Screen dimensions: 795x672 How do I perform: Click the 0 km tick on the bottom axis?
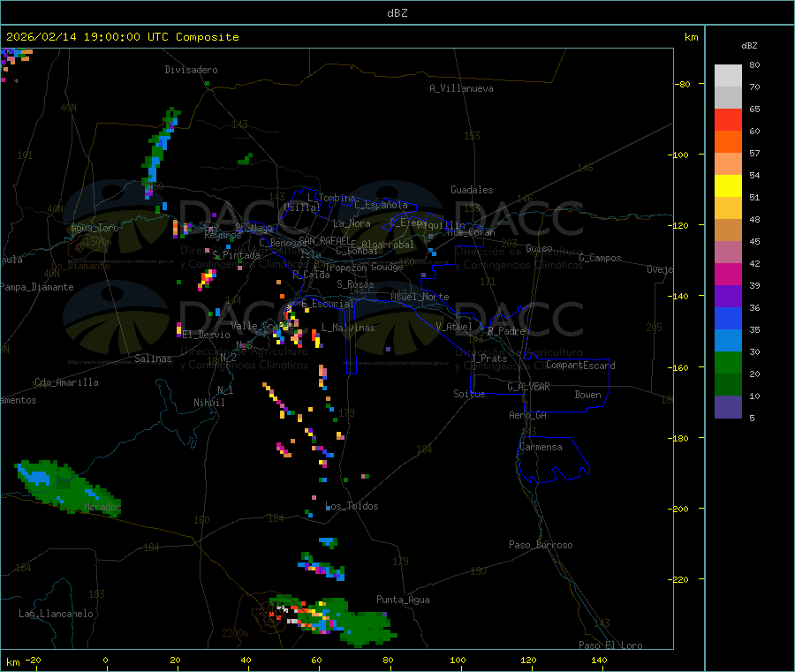[x=105, y=660]
